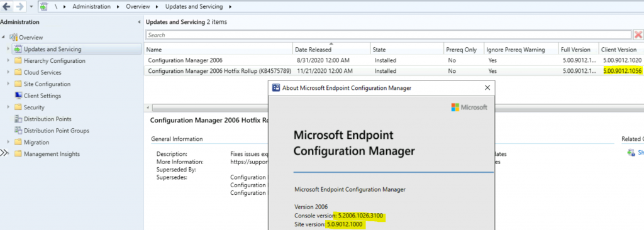This screenshot has width=644, height=230.
Task: Click the About dialog title bar icon
Action: [276, 87]
